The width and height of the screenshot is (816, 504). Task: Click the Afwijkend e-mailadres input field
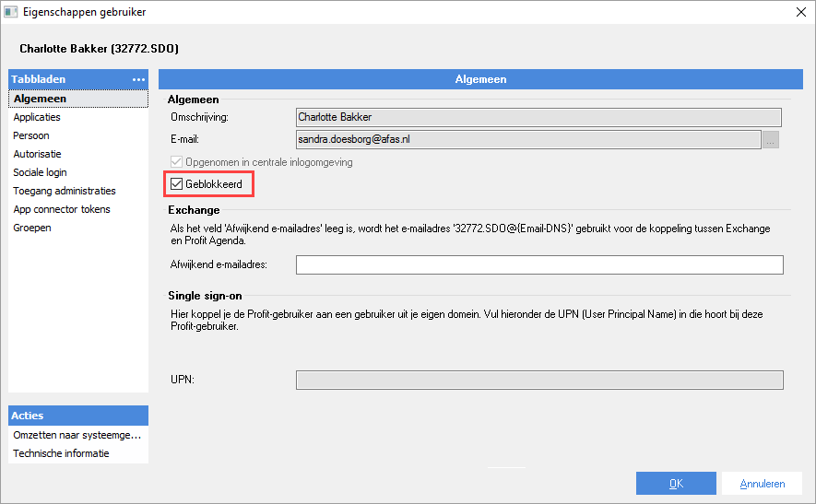(538, 265)
